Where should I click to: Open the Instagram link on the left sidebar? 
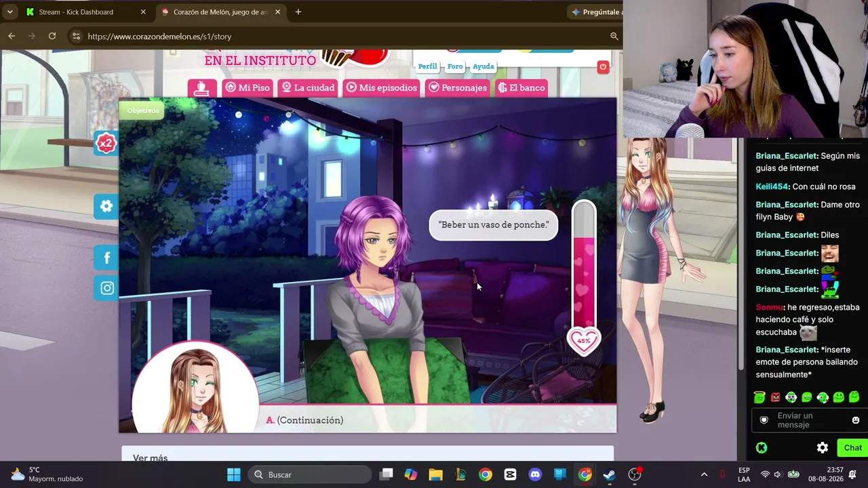pyautogui.click(x=106, y=288)
